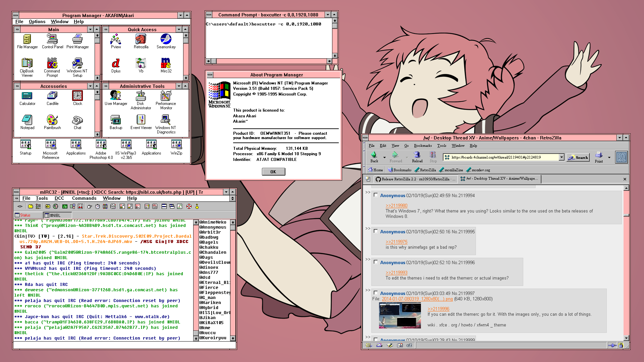Image resolution: width=644 pixels, height=362 pixels.
Task: Follow the >>2119980 reply link
Action: tap(396, 205)
